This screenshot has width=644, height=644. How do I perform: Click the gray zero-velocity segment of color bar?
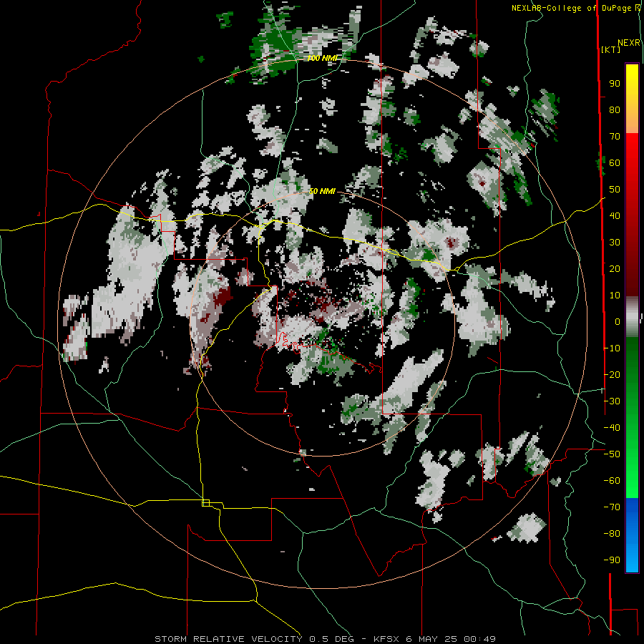[x=632, y=317]
